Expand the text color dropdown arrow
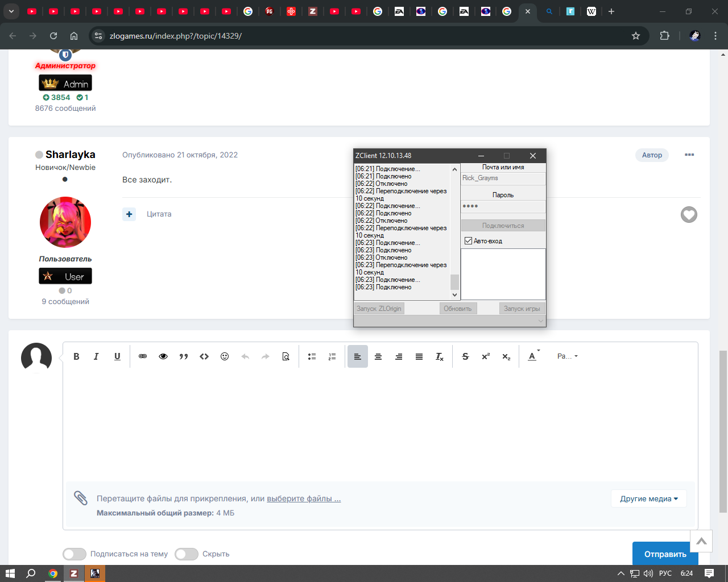This screenshot has height=582, width=728. click(x=539, y=351)
